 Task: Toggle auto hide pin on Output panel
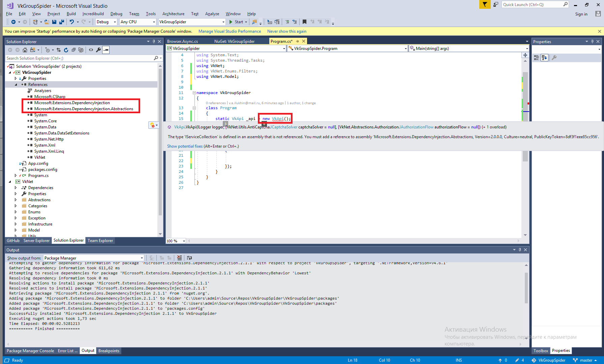(x=520, y=250)
